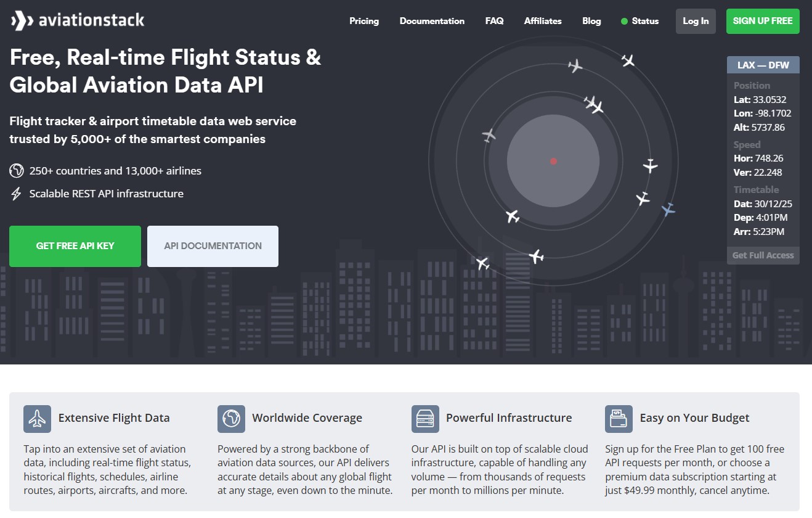Open the Documentation section
The width and height of the screenshot is (812, 518).
[432, 20]
